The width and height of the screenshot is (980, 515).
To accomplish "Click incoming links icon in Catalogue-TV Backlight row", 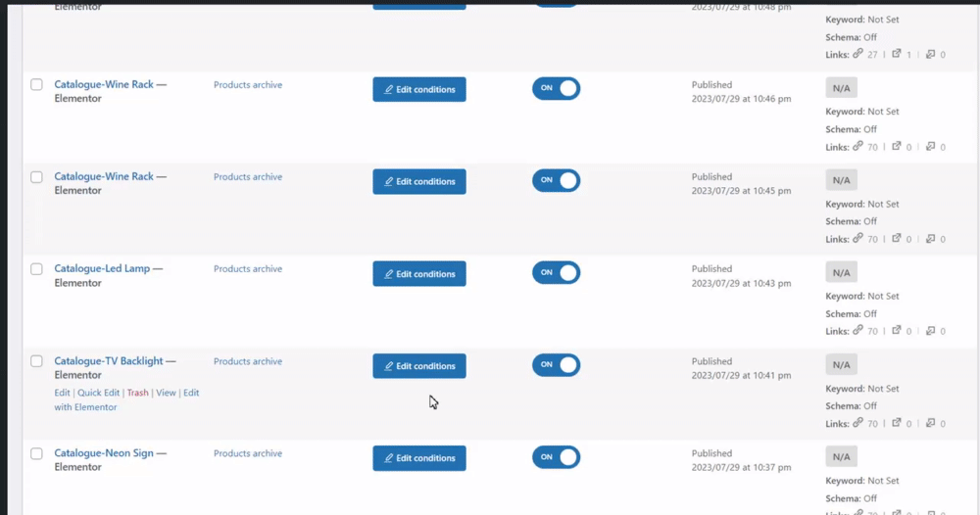I will pos(930,423).
